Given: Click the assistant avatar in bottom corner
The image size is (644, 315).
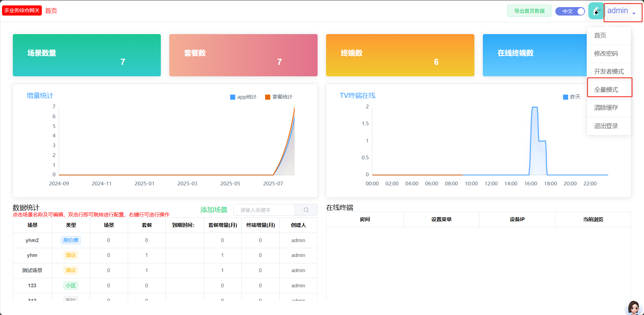Looking at the screenshot, I should coord(634,308).
